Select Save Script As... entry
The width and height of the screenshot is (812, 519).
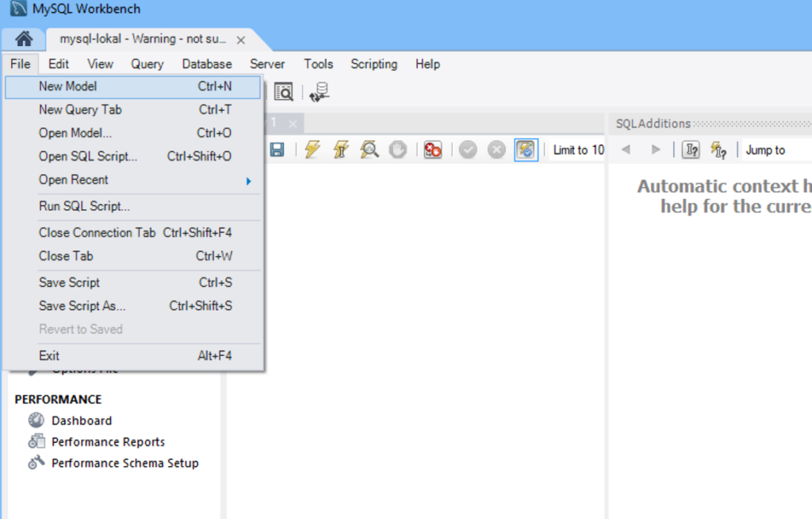pyautogui.click(x=133, y=306)
